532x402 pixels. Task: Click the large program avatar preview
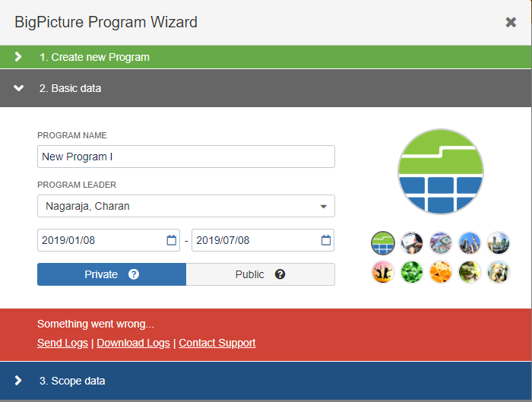(441, 172)
